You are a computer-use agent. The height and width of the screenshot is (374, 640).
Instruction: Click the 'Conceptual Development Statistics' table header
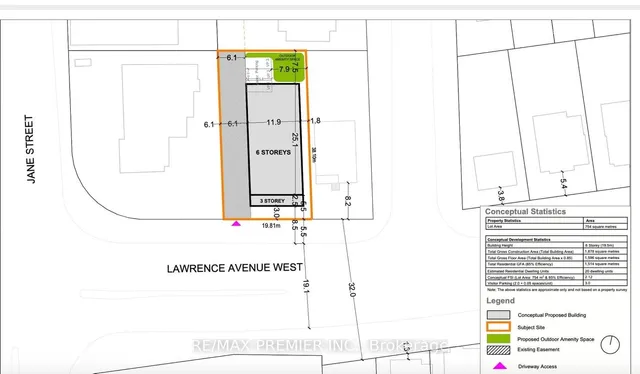(x=557, y=239)
